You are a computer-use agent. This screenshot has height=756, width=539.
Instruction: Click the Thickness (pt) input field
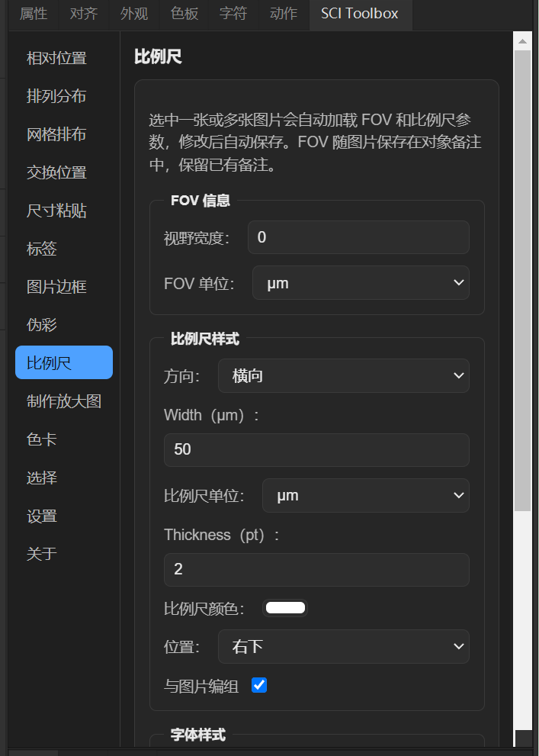point(316,570)
